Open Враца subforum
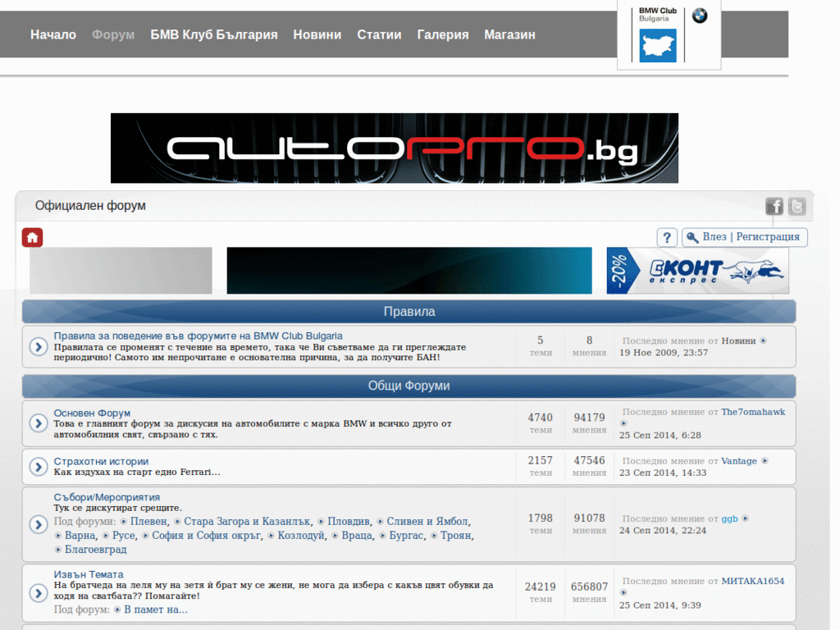The height and width of the screenshot is (630, 840). [x=357, y=535]
